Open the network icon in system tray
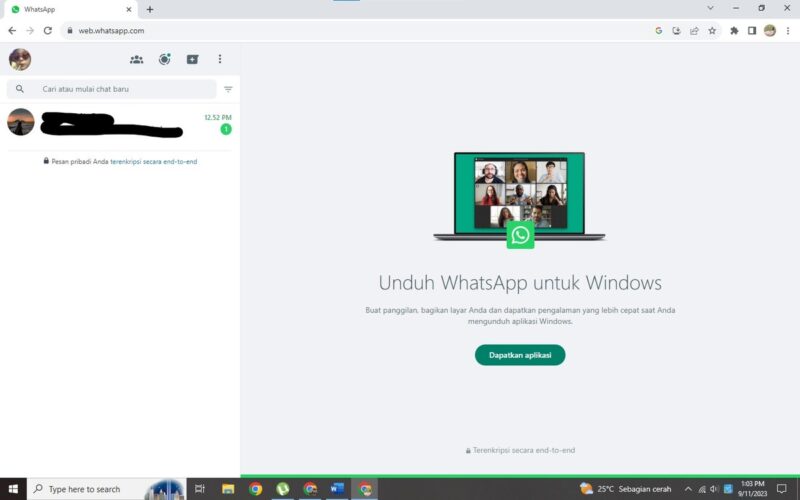 (702, 489)
